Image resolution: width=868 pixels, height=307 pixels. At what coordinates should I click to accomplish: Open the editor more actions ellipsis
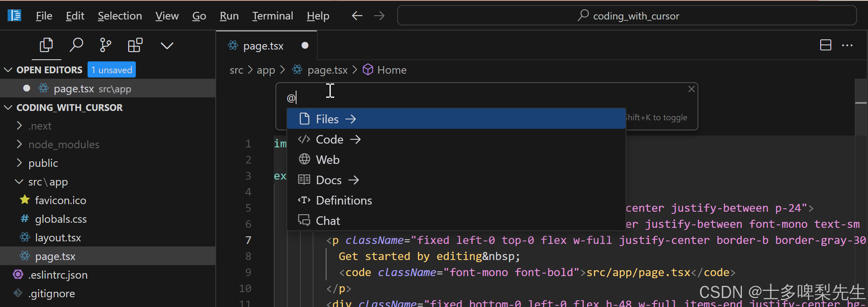click(847, 45)
